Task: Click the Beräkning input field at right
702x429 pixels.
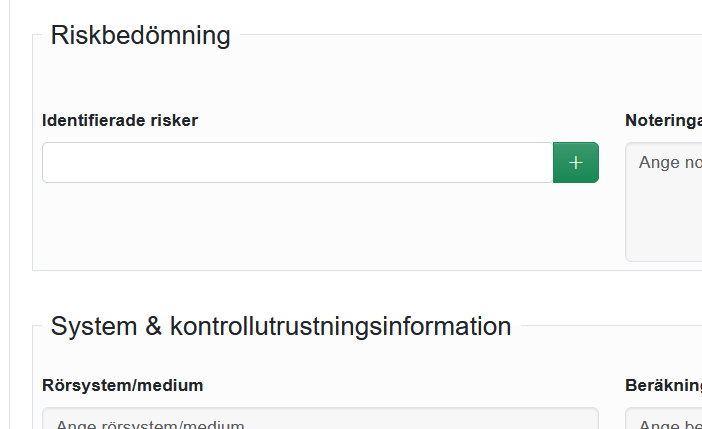Action: tap(664, 420)
